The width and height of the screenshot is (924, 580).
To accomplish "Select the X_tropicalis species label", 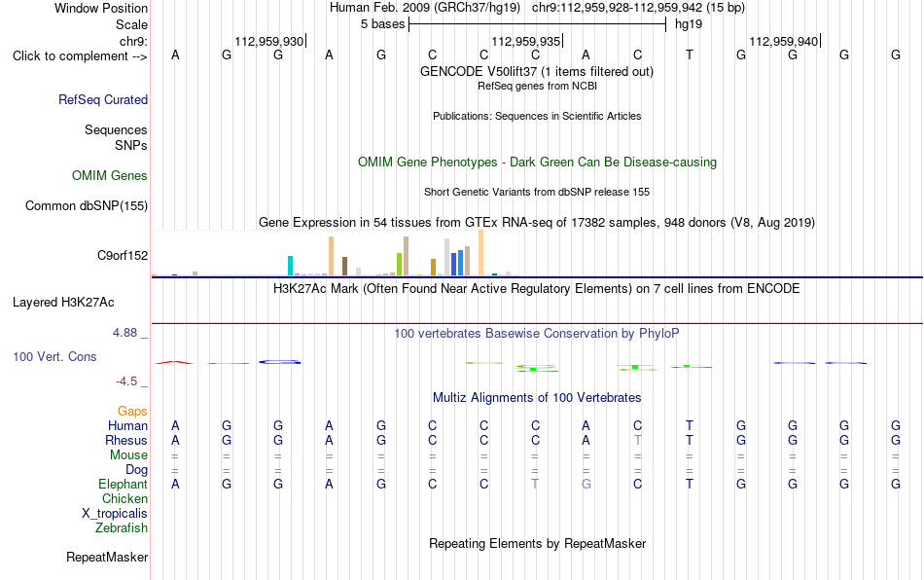I will pos(115,514).
